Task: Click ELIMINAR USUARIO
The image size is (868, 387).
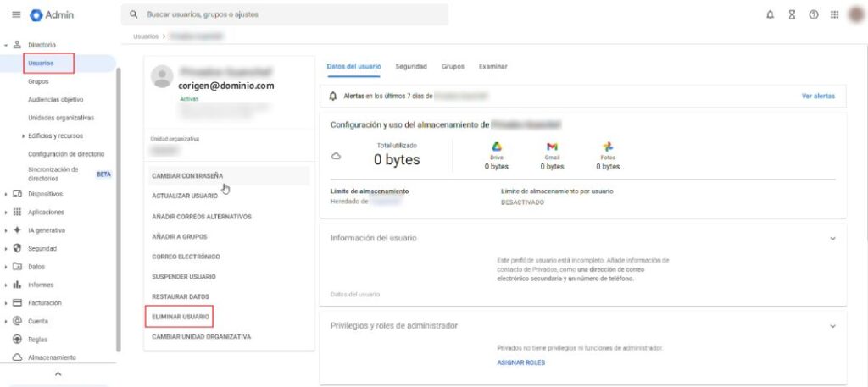Action: pyautogui.click(x=181, y=317)
